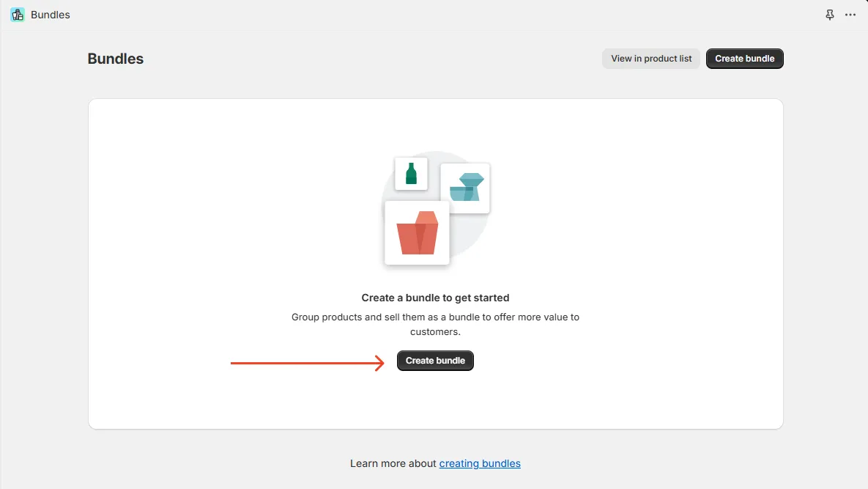Image resolution: width=868 pixels, height=489 pixels.
Task: Click the Create a bundle to get started heading
Action: 435,298
